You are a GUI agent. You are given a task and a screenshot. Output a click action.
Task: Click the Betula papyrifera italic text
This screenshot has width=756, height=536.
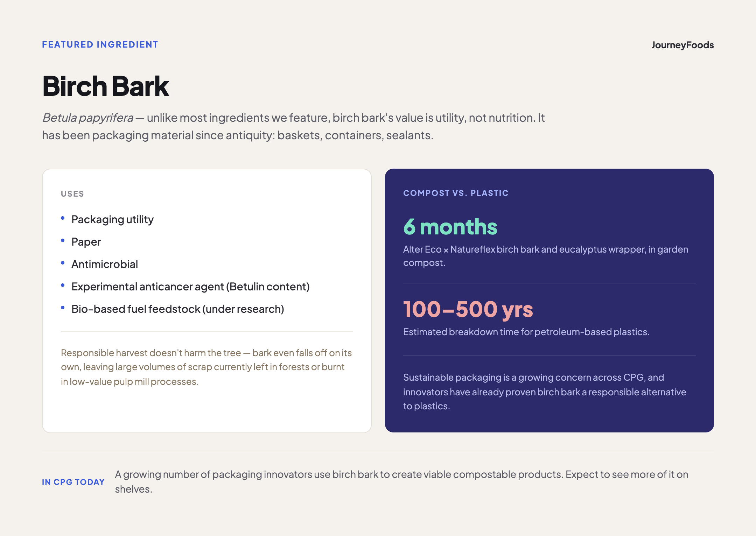(88, 118)
